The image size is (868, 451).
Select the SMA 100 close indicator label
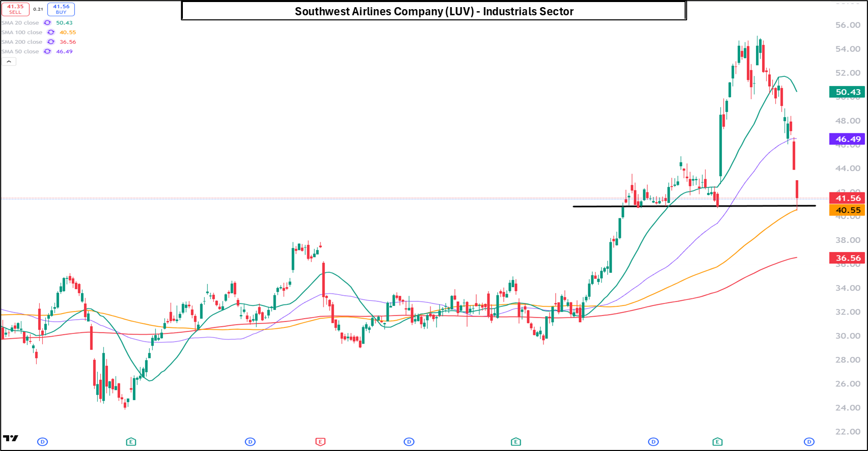pos(22,33)
